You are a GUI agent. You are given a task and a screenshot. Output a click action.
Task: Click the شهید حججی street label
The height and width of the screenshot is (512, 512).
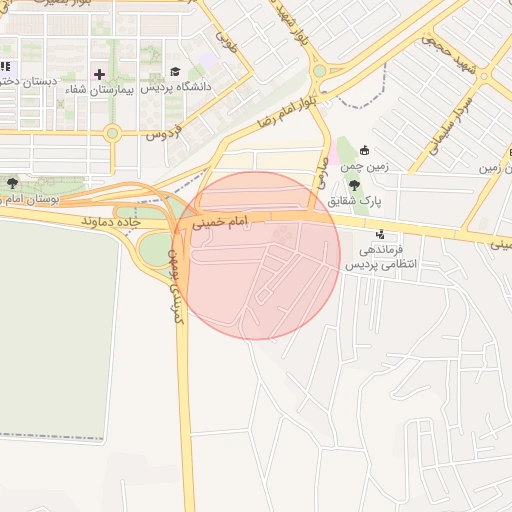pyautogui.click(x=449, y=55)
